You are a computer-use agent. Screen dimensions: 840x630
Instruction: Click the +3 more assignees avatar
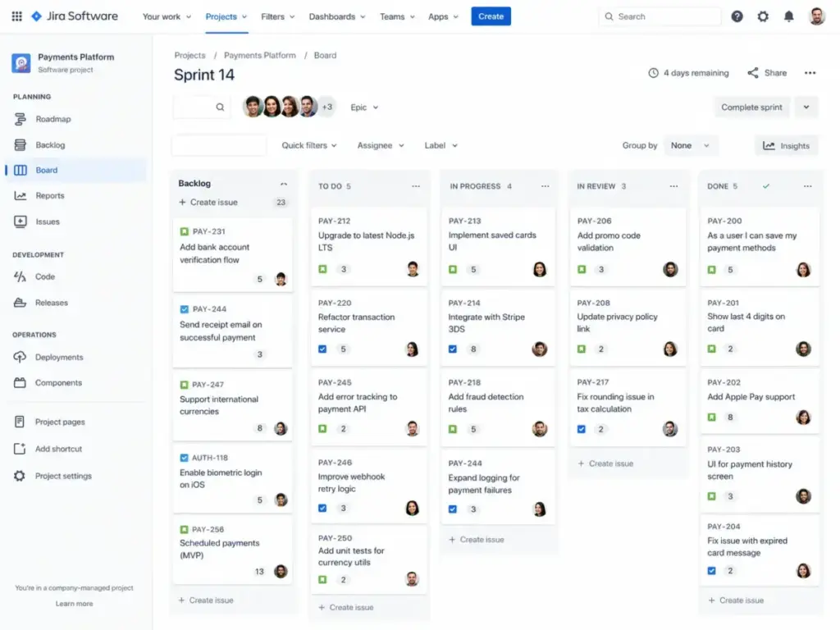(326, 107)
